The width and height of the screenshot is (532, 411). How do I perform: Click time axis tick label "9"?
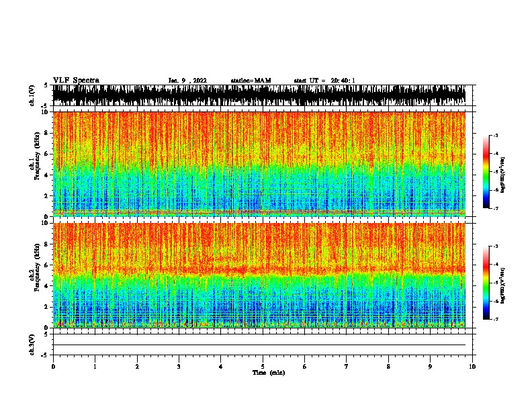tap(430, 367)
